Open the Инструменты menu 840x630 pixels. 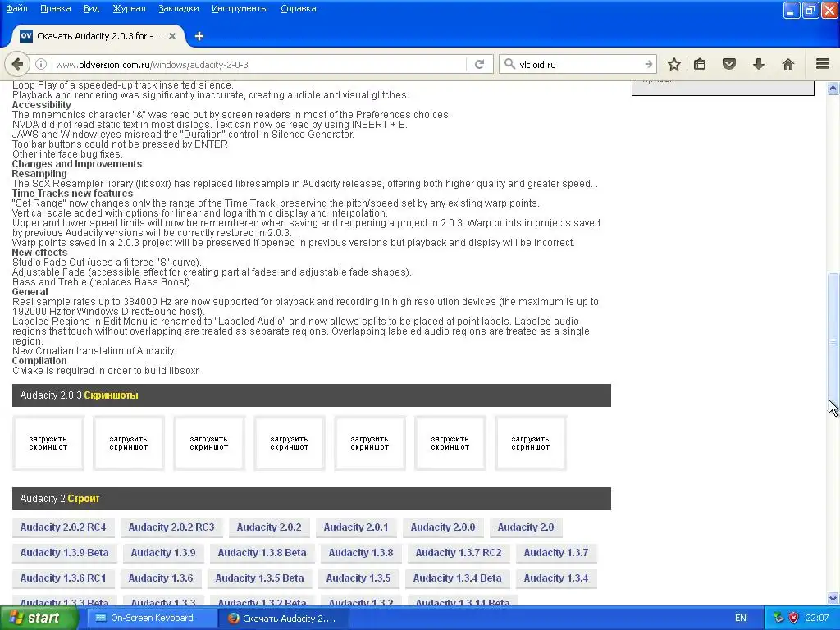coord(240,8)
